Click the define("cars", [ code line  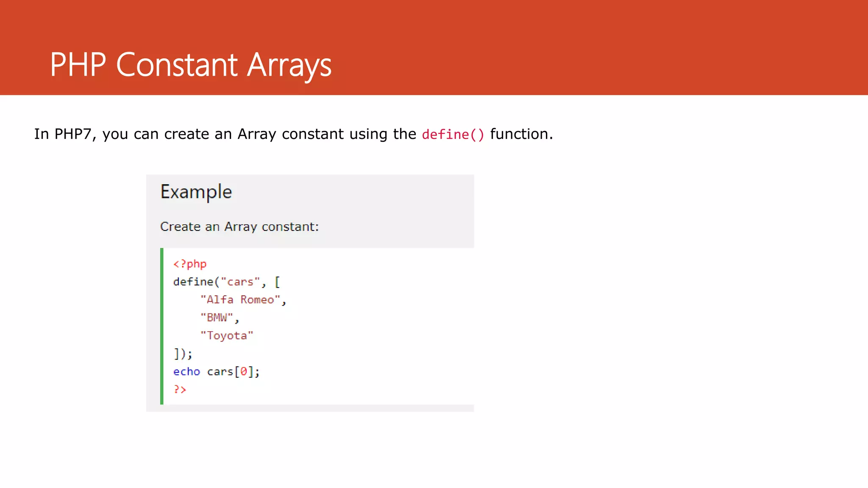[226, 282]
